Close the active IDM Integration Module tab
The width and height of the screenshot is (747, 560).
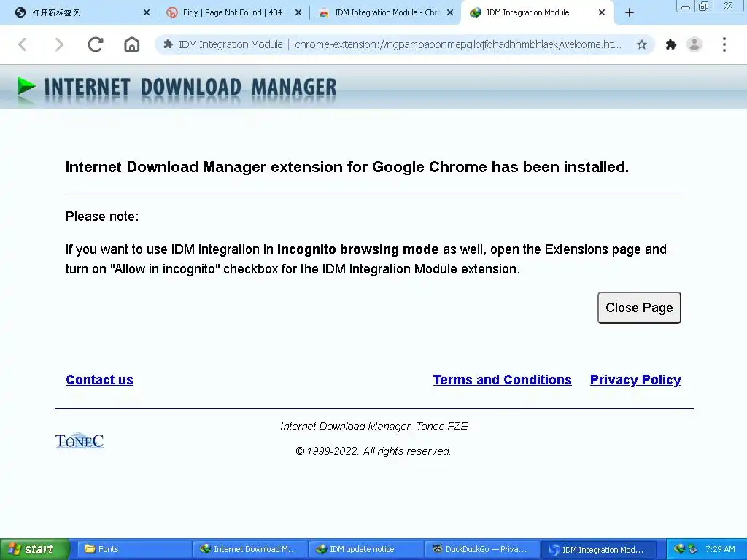[602, 13]
